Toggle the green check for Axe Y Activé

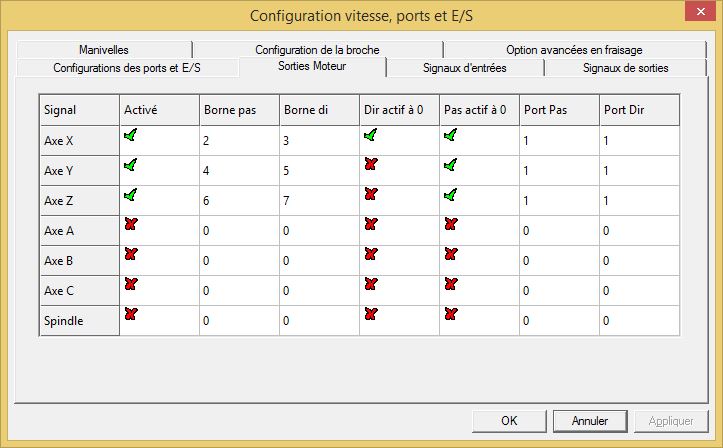131,165
